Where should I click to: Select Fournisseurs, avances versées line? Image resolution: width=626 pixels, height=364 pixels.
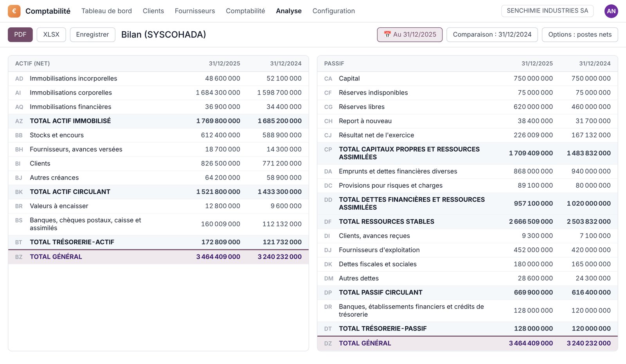pos(158,149)
